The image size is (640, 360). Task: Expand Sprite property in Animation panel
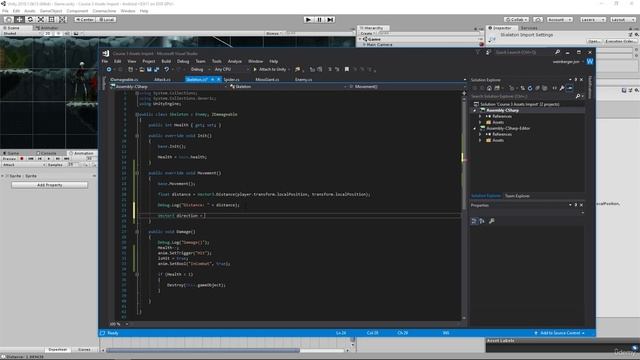click(x=2, y=176)
